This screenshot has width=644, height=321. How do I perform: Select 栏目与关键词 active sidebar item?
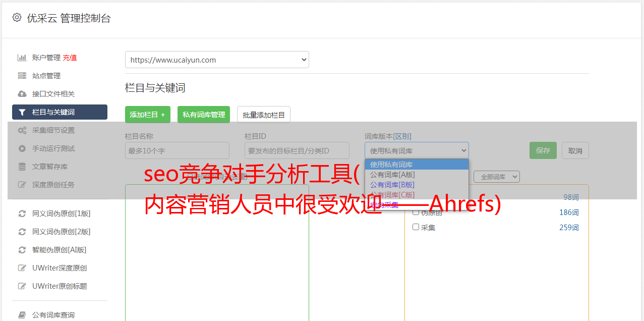(x=60, y=112)
